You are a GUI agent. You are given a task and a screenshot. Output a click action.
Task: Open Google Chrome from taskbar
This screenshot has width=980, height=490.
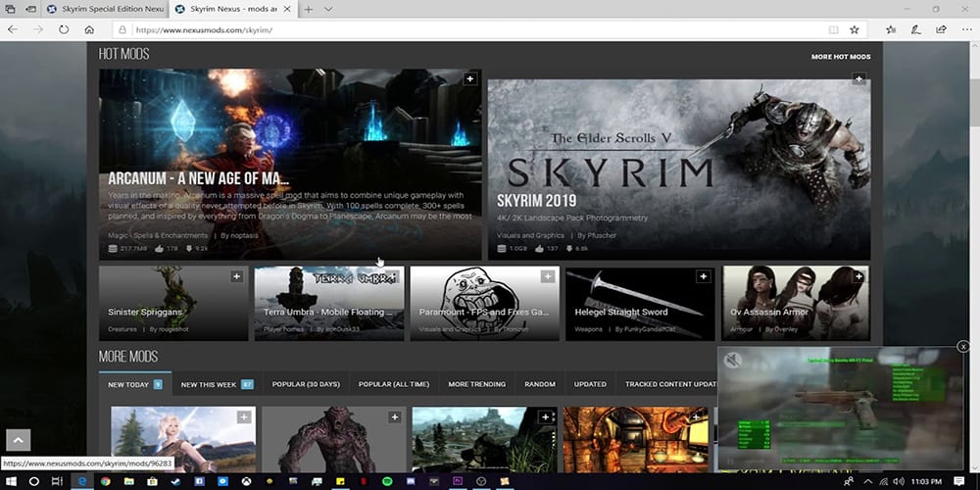(106, 481)
